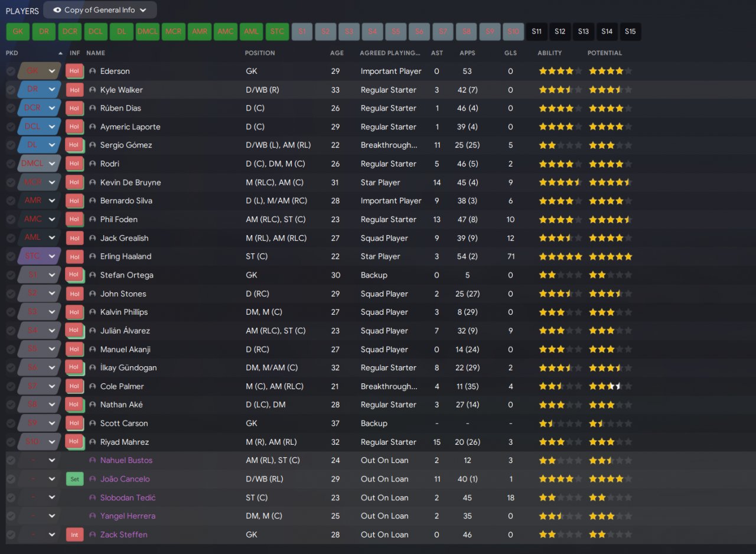756x554 pixels.
Task: Click the Hol status icon for Rodri
Action: [74, 164]
